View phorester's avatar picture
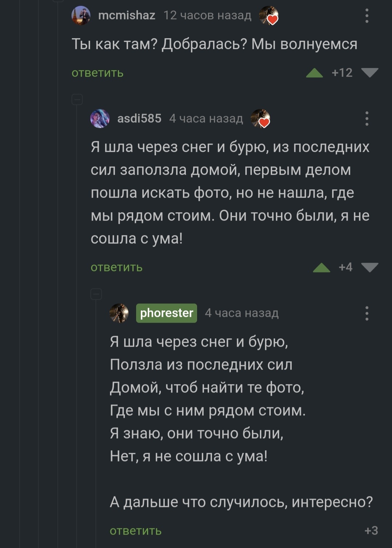 (119, 313)
